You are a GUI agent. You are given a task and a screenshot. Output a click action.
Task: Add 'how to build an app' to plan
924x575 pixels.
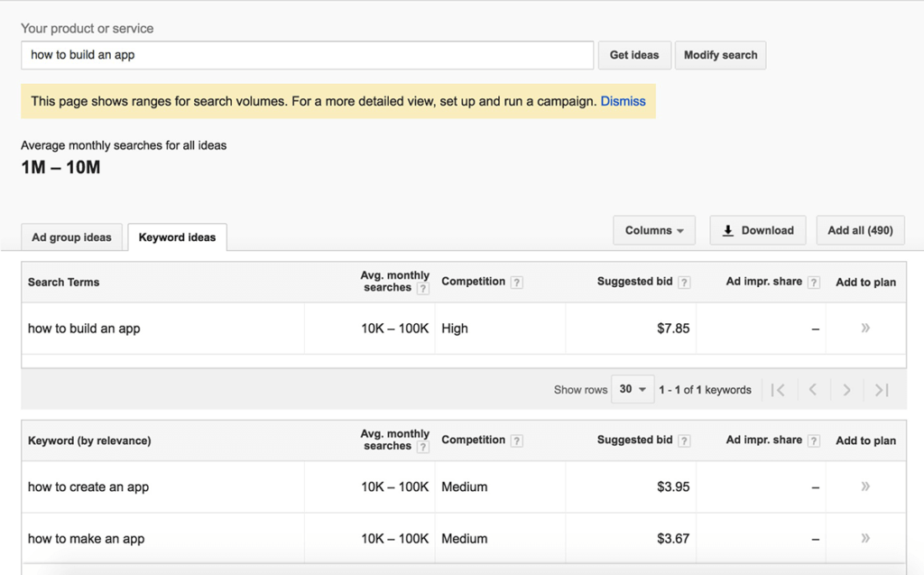(865, 328)
